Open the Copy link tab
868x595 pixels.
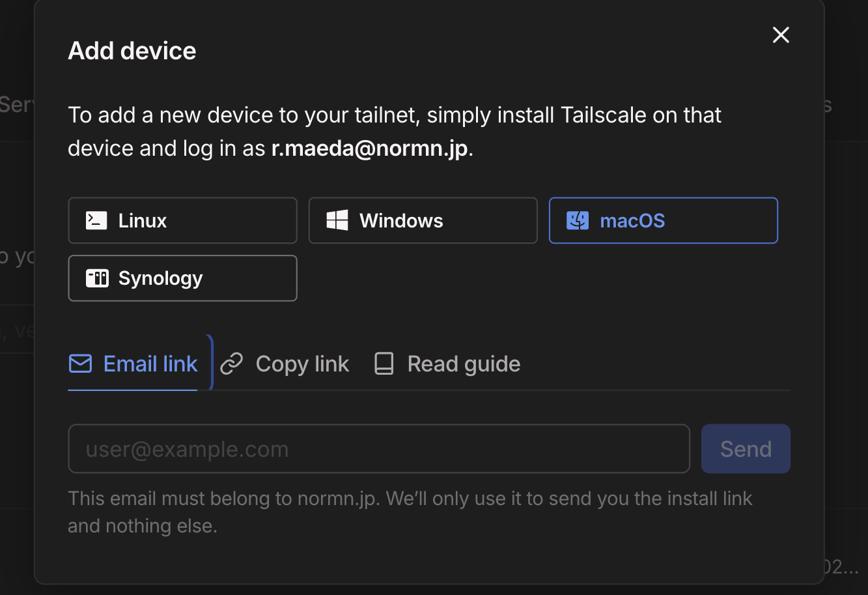click(285, 364)
